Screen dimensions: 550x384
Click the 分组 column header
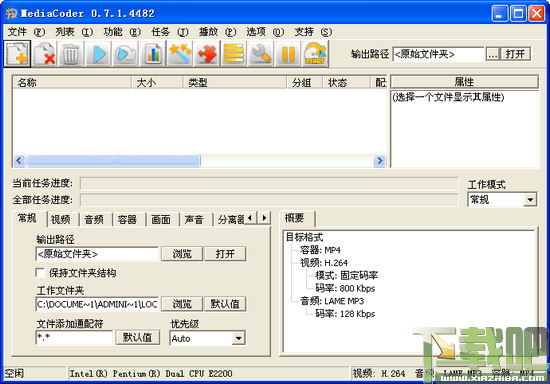(x=304, y=83)
